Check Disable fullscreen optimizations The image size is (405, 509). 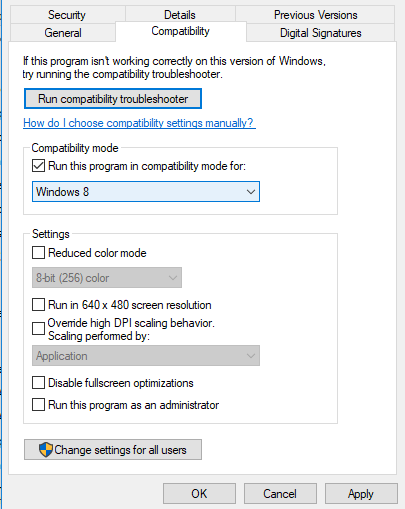pyautogui.click(x=38, y=383)
